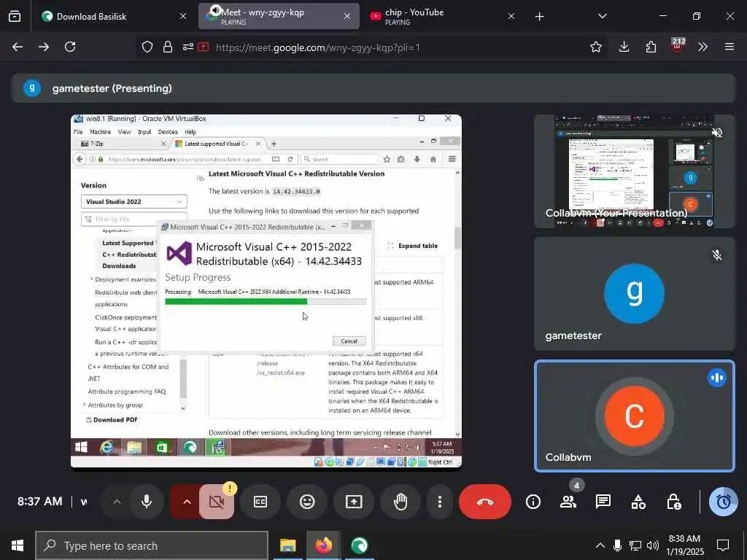Expand Attributes by group tree item
Image resolution: width=747 pixels, height=560 pixels.
85,405
